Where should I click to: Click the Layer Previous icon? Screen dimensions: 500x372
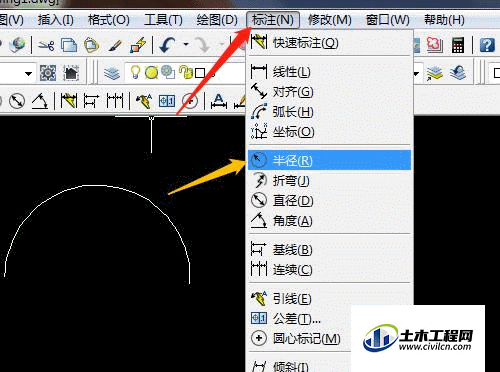coord(458,72)
